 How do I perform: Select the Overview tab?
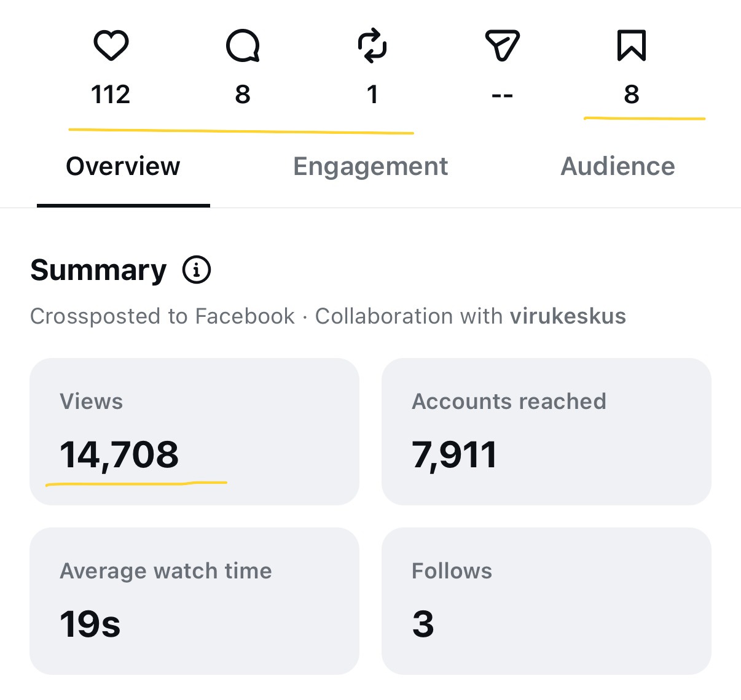pyautogui.click(x=123, y=166)
